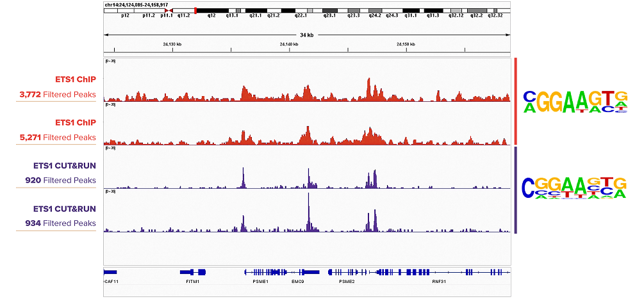Click the 24,140 kb ruler tick label

coord(289,44)
